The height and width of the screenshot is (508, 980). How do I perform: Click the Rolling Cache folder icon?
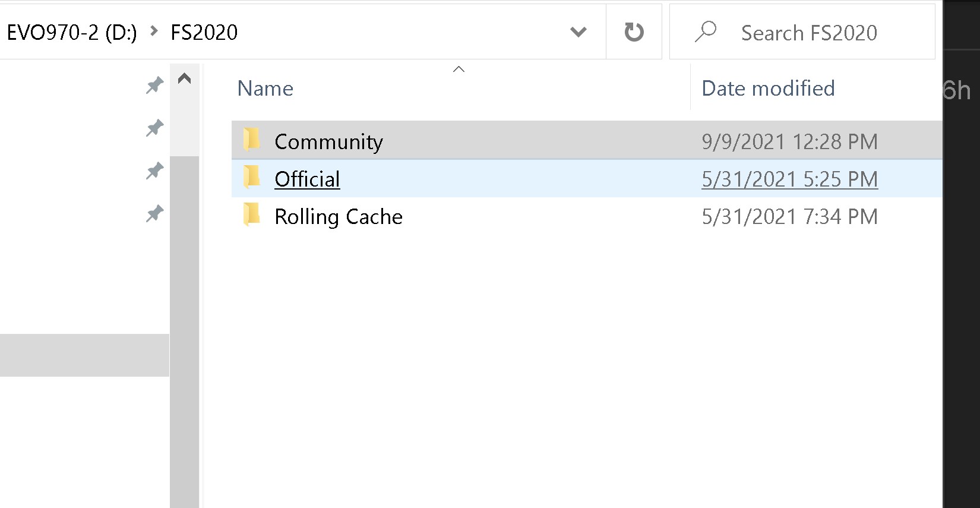click(x=252, y=215)
